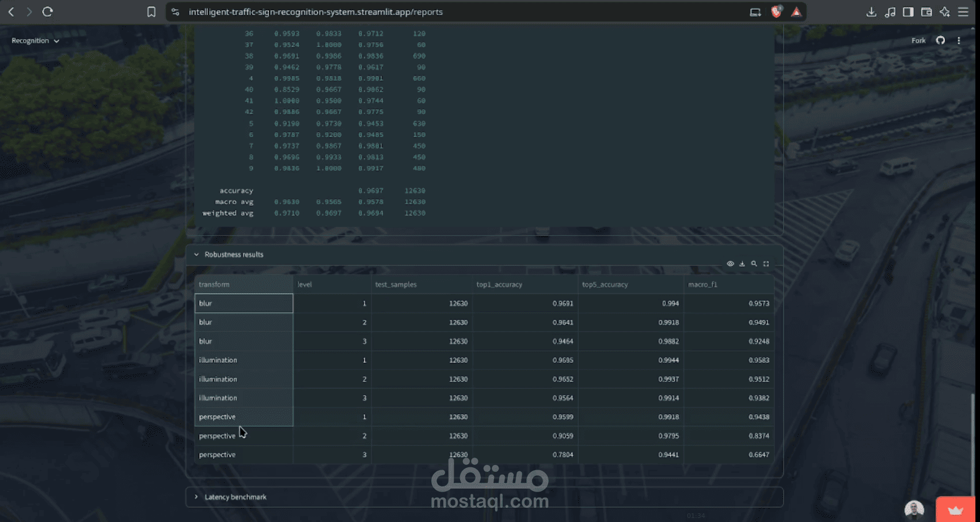This screenshot has height=522, width=980.
Task: Toggle the browser sidebar panel icon
Action: [908, 12]
